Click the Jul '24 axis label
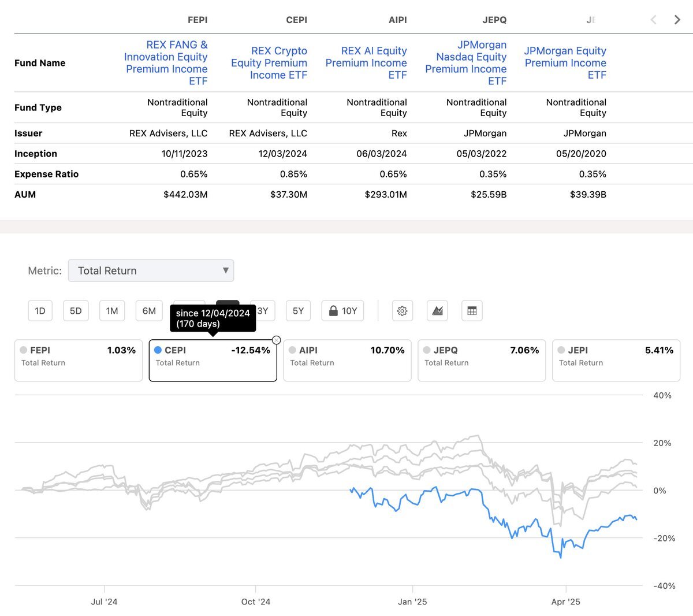 click(x=105, y=602)
